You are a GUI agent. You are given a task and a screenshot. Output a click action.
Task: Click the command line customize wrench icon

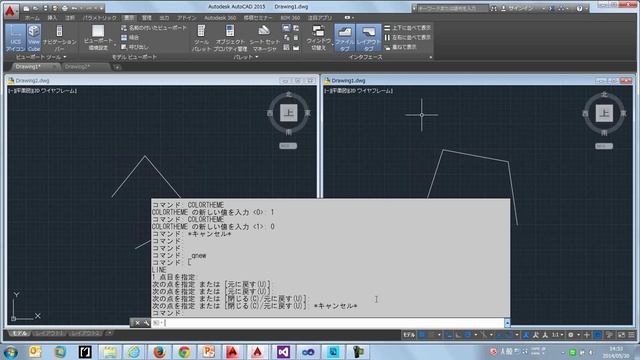[x=146, y=323]
